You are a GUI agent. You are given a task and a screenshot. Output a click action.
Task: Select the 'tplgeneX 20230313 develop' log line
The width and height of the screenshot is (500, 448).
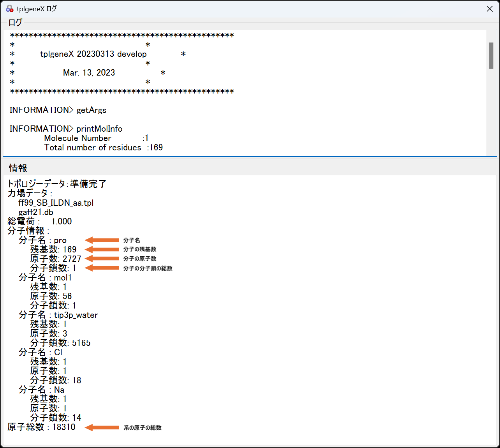coord(93,54)
